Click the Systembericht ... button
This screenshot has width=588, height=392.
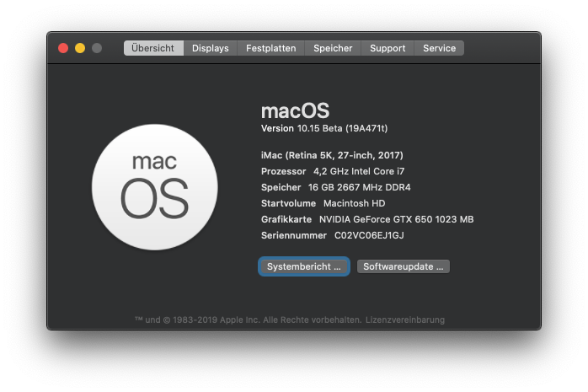(x=304, y=266)
